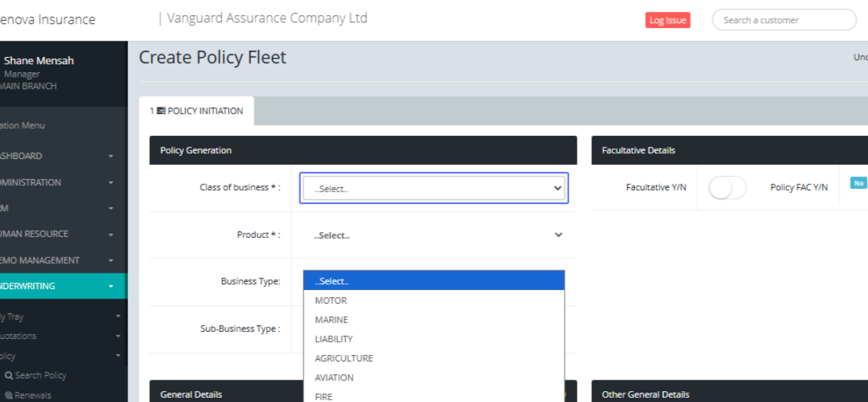
Task: Select AGRICULTURE from the list
Action: click(344, 359)
